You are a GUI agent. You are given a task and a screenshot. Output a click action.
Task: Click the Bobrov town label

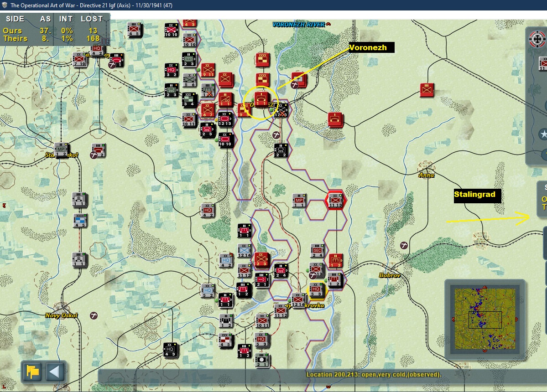point(390,275)
